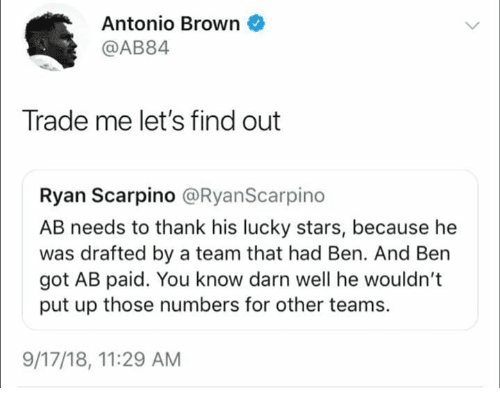Click the word 'Trade' in the tweet
The height and width of the screenshot is (410, 500).
pyautogui.click(x=56, y=121)
